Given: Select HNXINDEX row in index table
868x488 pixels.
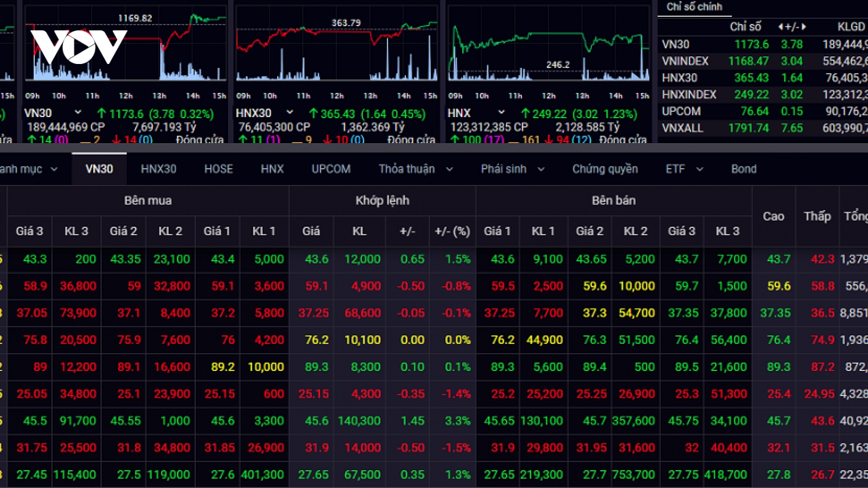Looking at the screenshot, I should tap(764, 94).
